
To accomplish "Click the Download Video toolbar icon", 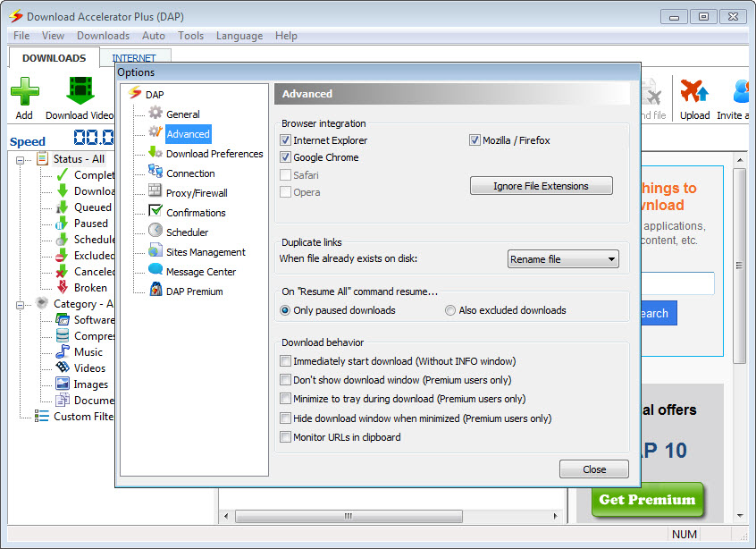I will point(80,93).
